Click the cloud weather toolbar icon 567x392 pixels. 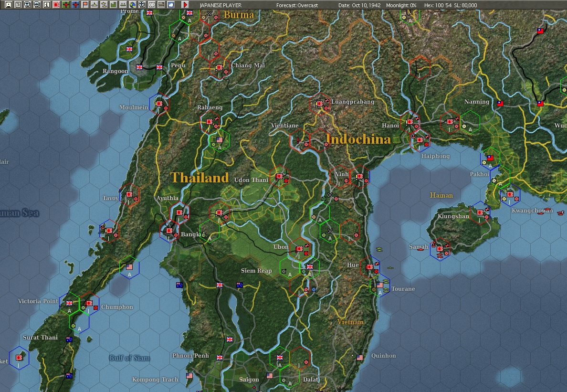[x=171, y=5]
